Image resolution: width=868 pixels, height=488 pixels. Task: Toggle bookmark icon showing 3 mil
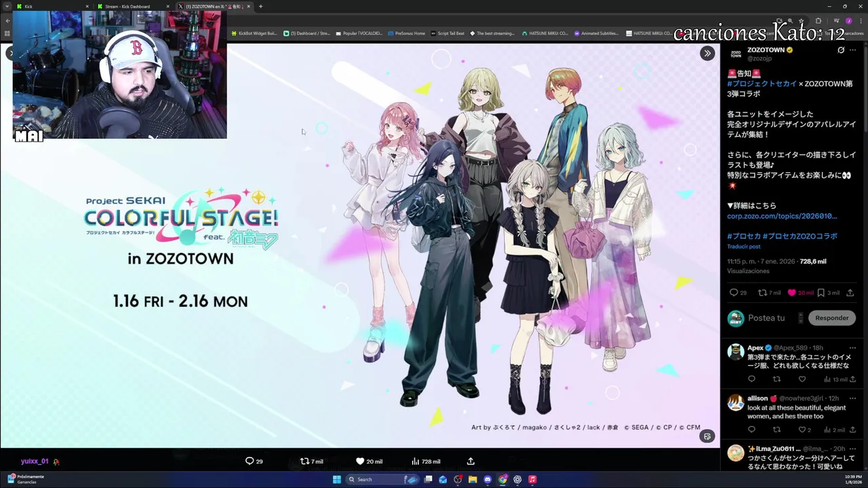point(821,293)
